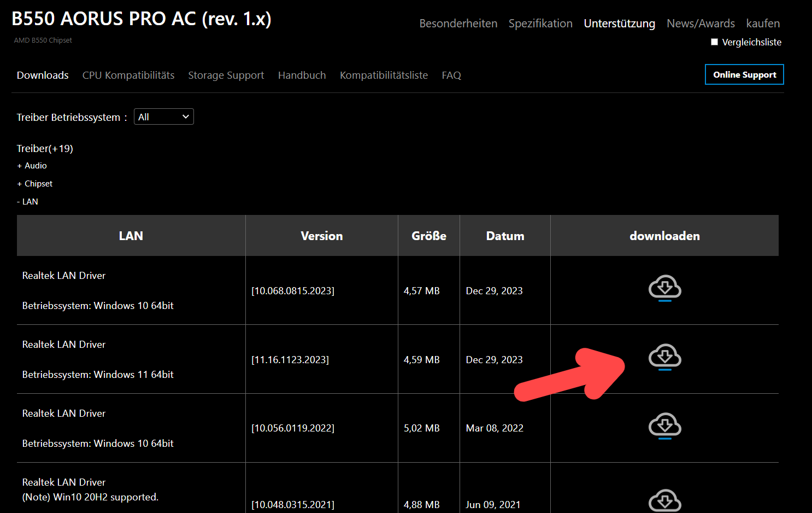
Task: Open the Handbuch tab
Action: 302,75
